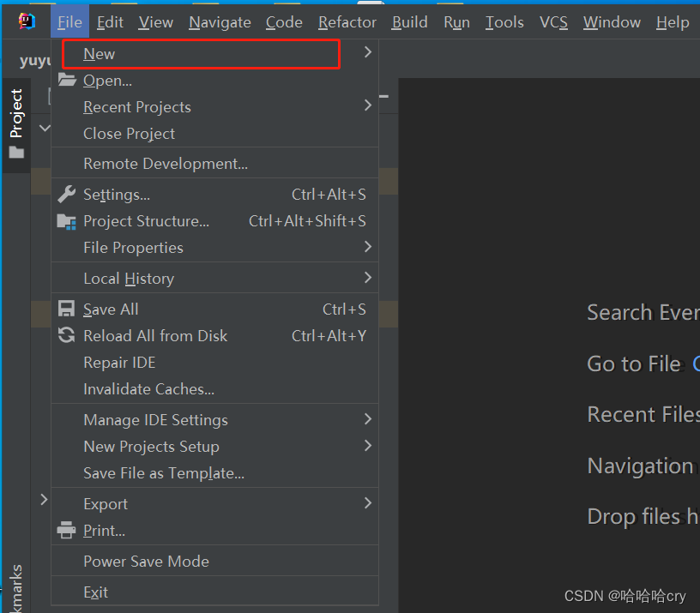Open the Edit menu
Viewport: 700px width, 613px height.
pyautogui.click(x=110, y=21)
